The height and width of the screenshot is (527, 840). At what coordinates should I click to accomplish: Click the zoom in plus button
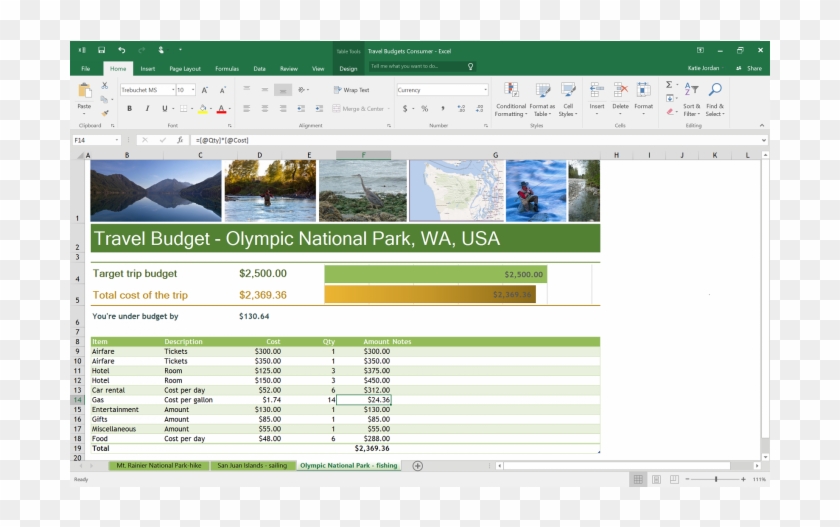tap(743, 479)
